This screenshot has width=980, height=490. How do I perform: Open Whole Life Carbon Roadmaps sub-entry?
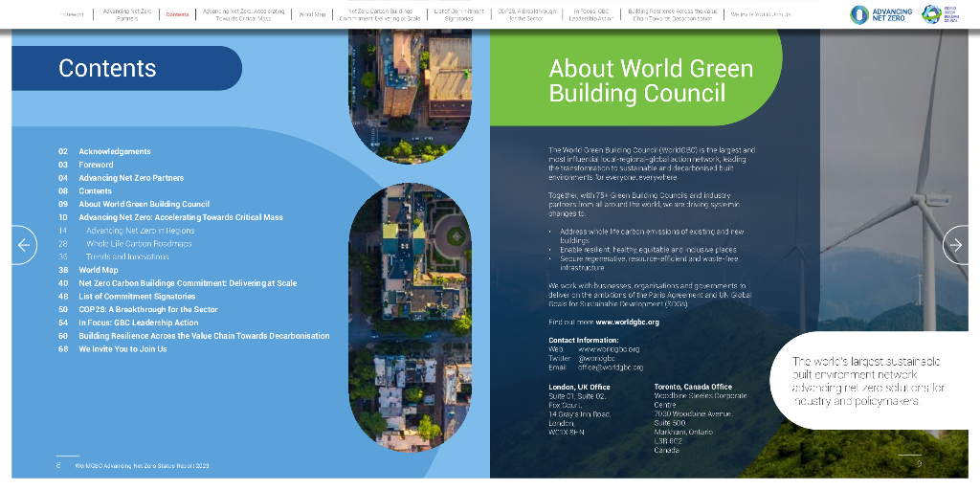click(139, 244)
